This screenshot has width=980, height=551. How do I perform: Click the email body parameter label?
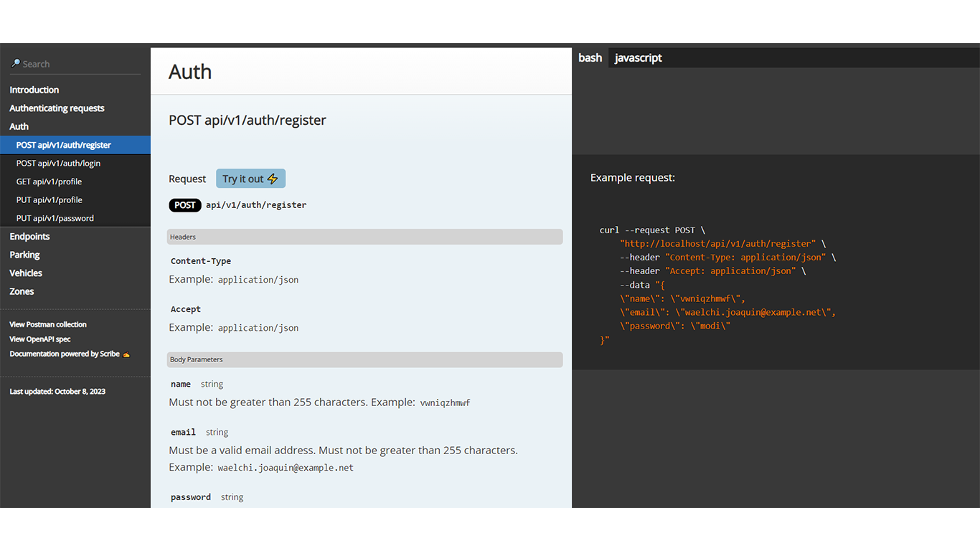(x=184, y=432)
